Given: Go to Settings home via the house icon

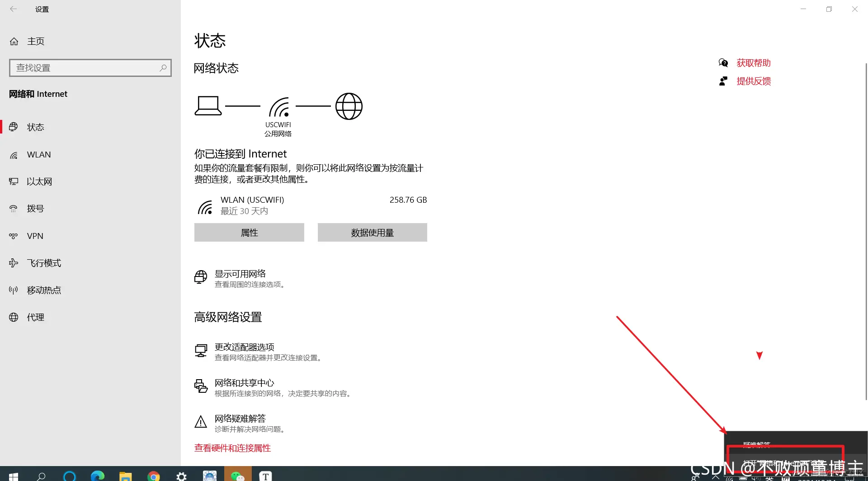Looking at the screenshot, I should 14,41.
